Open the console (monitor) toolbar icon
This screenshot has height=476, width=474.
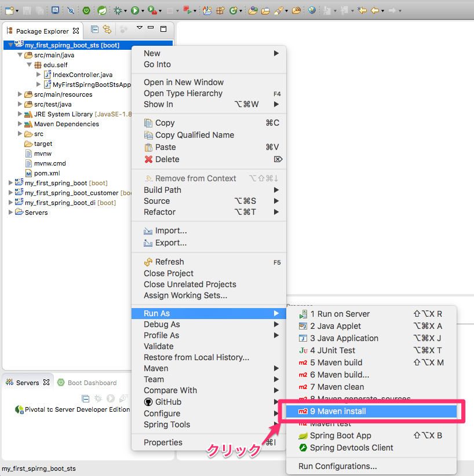(55, 10)
